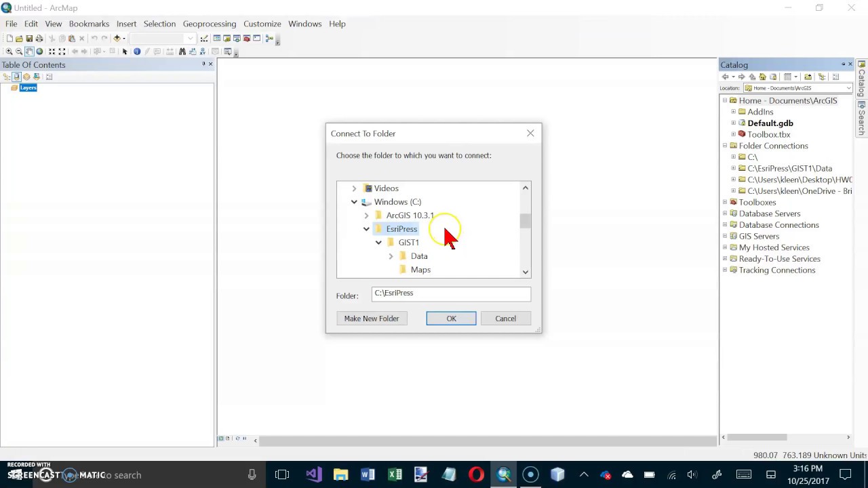Switch TOC to List By Drawing Order
Screen dimensions: 868x488
(7, 77)
